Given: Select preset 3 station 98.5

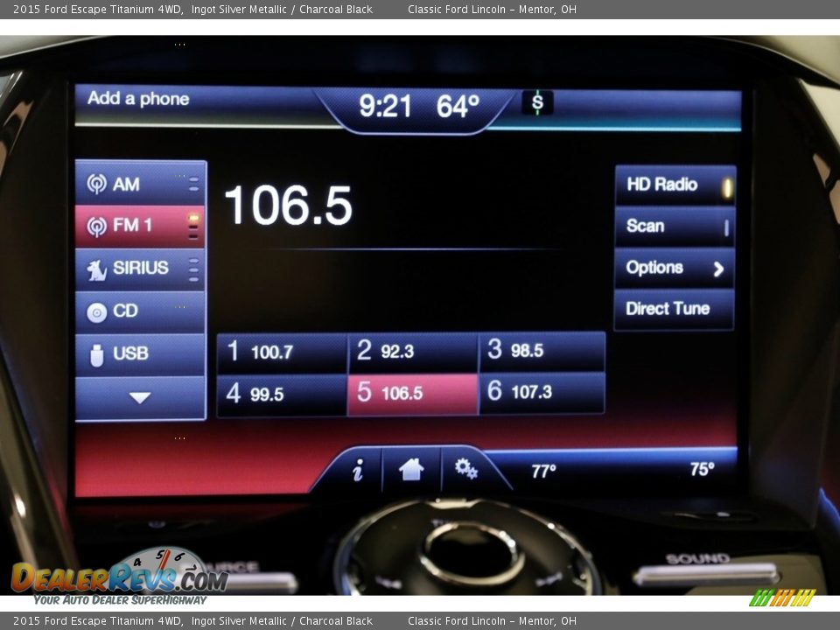Looking at the screenshot, I should pos(542,351).
